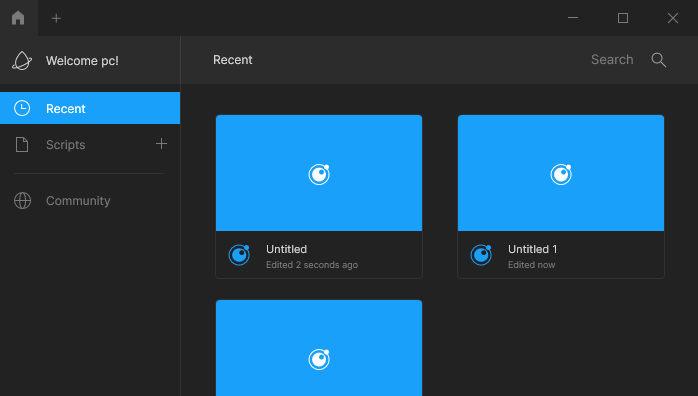Open the Community globe icon
Screen dimensions: 698x396
22,201
